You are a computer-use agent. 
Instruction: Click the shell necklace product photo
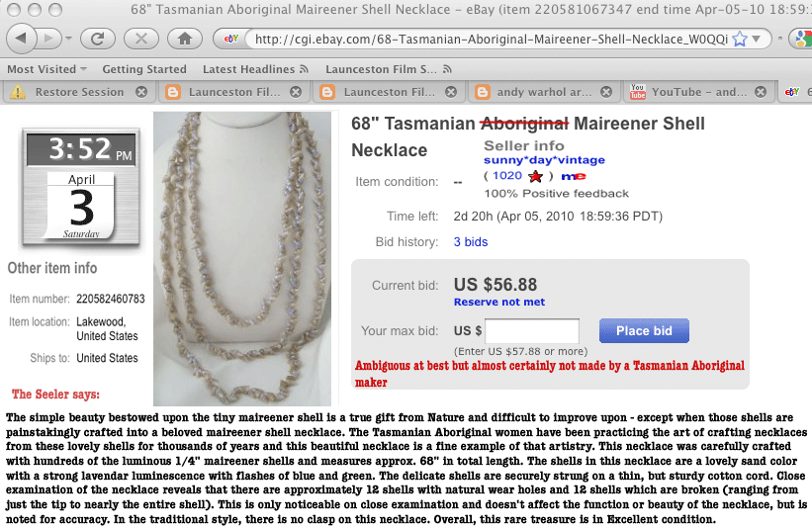[x=242, y=259]
